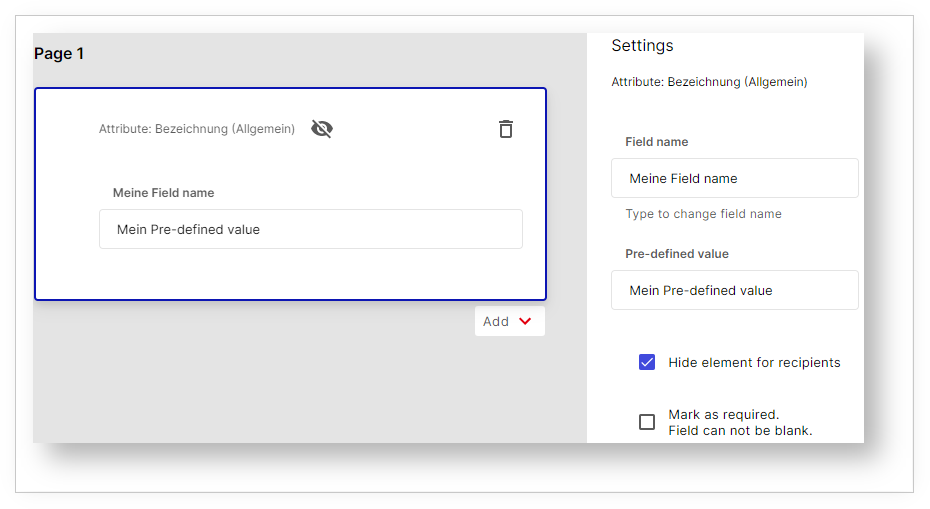Click the 'Type to change field name' hint
The height and width of the screenshot is (509, 930).
point(703,214)
